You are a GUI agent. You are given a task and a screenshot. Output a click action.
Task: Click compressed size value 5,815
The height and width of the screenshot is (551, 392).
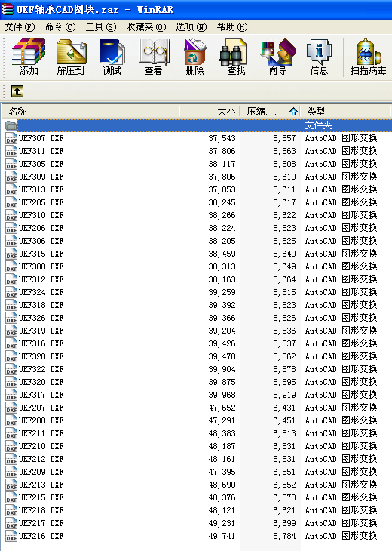284,292
